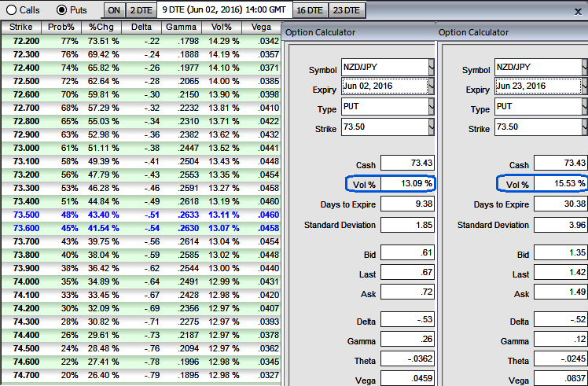588x386 pixels.
Task: Switch to the 23 DTE tab
Action: 347,10
